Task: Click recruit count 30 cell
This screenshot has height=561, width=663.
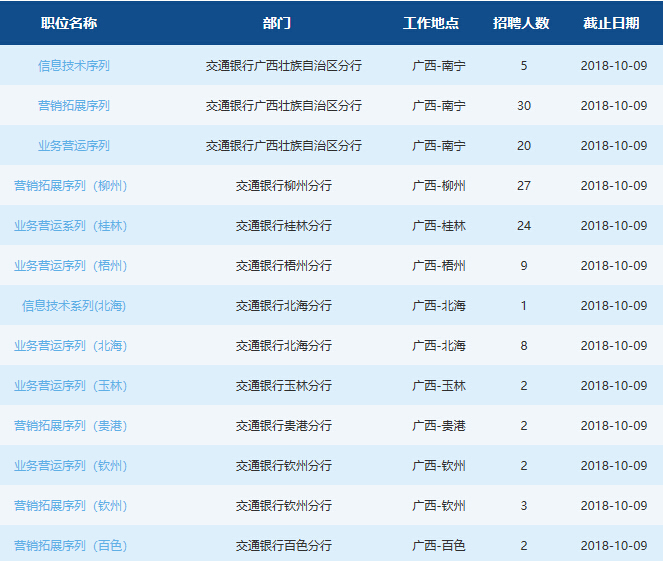Action: 524,106
